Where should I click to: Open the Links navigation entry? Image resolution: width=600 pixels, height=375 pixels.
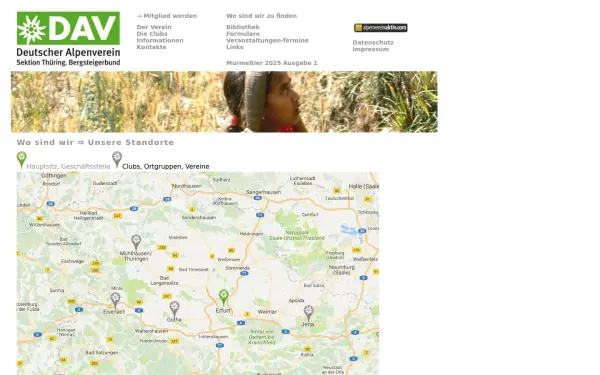(x=235, y=47)
